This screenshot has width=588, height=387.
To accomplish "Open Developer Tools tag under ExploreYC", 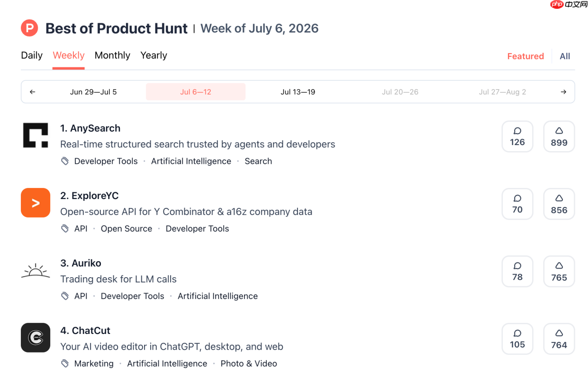I will click(198, 229).
